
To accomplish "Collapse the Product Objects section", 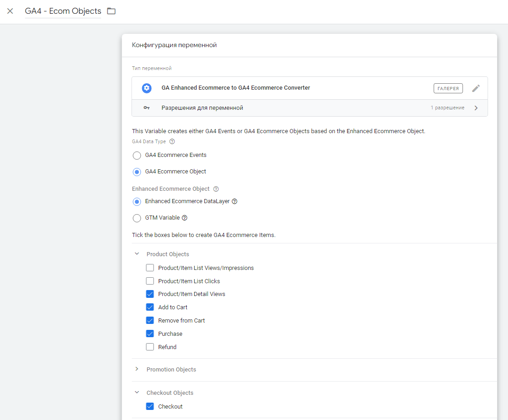I will coord(137,254).
